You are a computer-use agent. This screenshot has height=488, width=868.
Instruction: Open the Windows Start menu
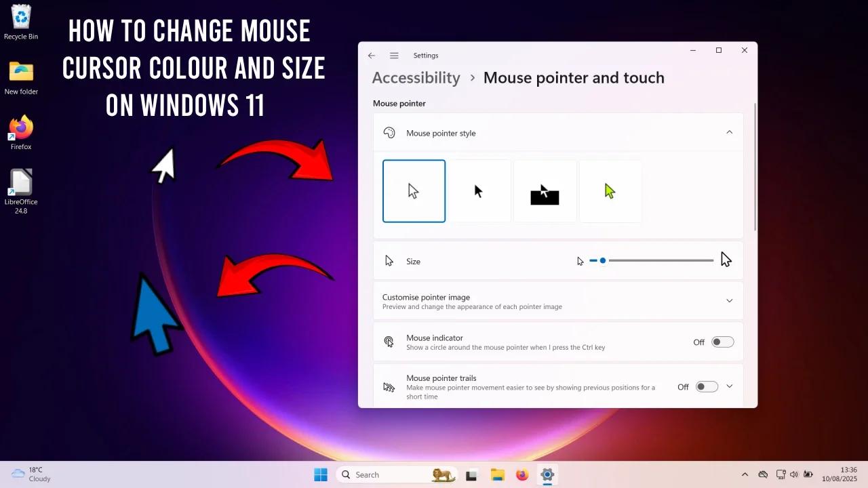point(321,474)
